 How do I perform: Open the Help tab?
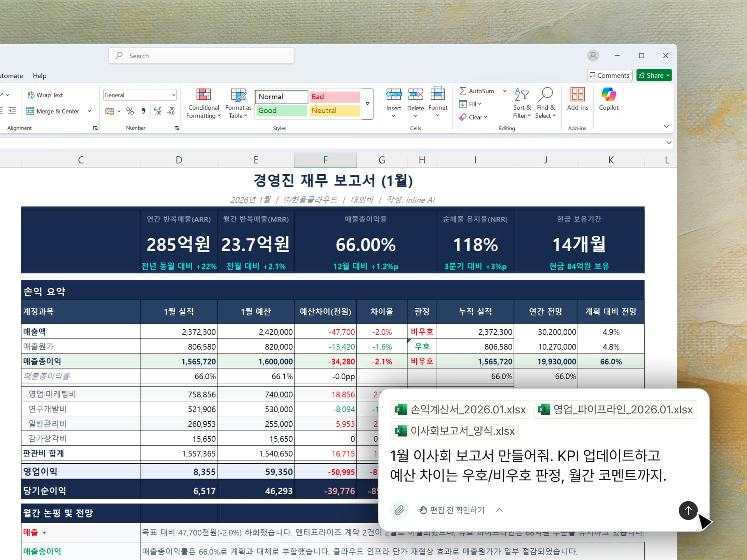(39, 76)
